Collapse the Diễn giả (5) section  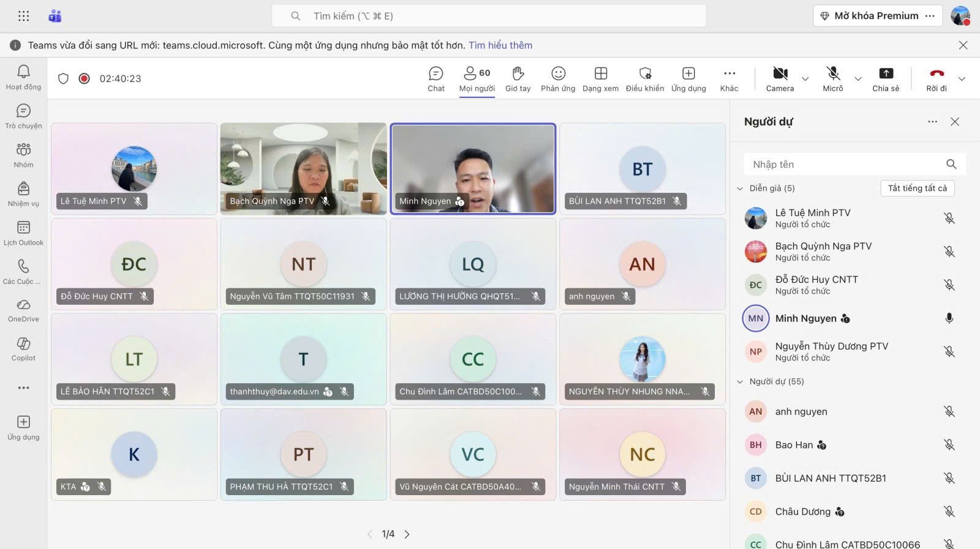click(740, 189)
